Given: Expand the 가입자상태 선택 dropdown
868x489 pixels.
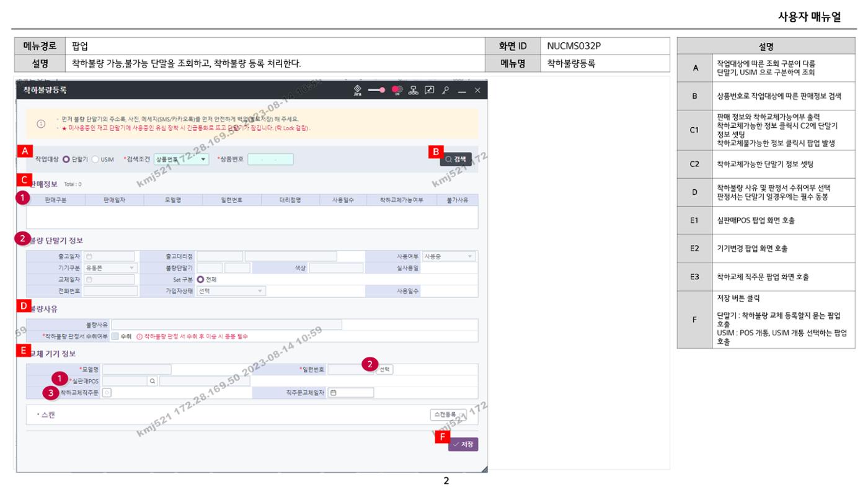Looking at the screenshot, I should [231, 290].
